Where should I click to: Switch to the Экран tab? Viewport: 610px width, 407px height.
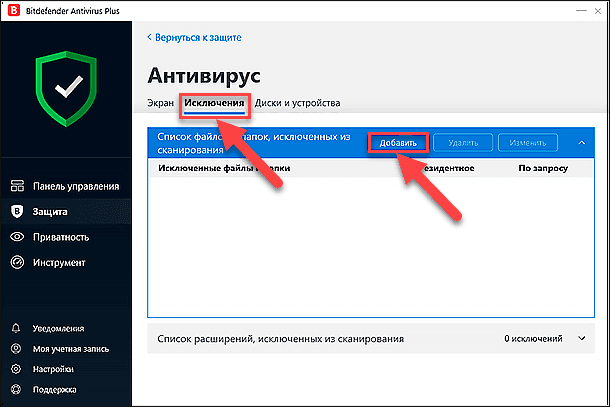coord(160,103)
